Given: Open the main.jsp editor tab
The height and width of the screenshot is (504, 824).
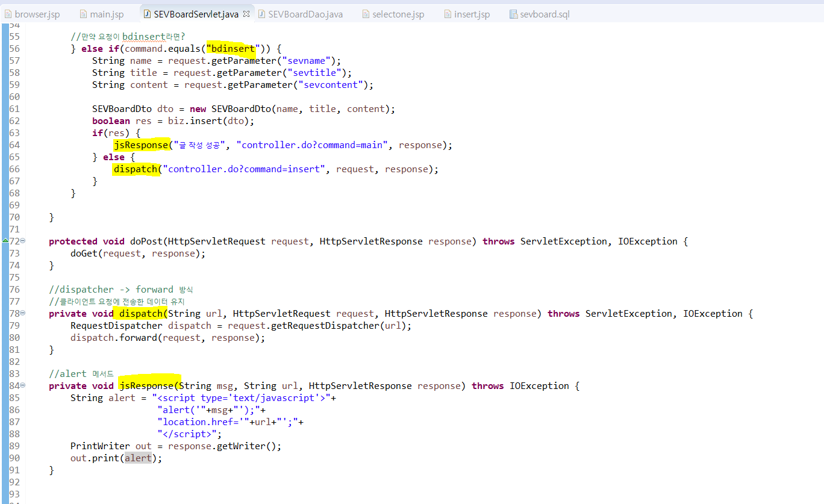Looking at the screenshot, I should [x=103, y=14].
